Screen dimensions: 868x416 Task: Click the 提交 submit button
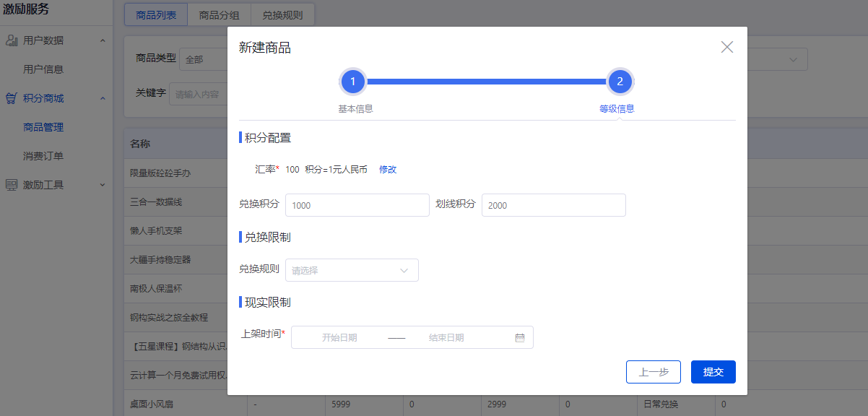(x=713, y=372)
